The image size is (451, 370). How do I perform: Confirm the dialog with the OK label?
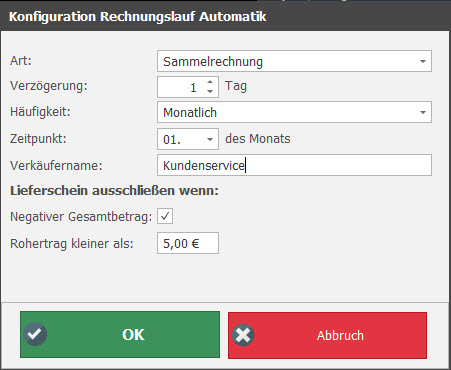(x=133, y=335)
